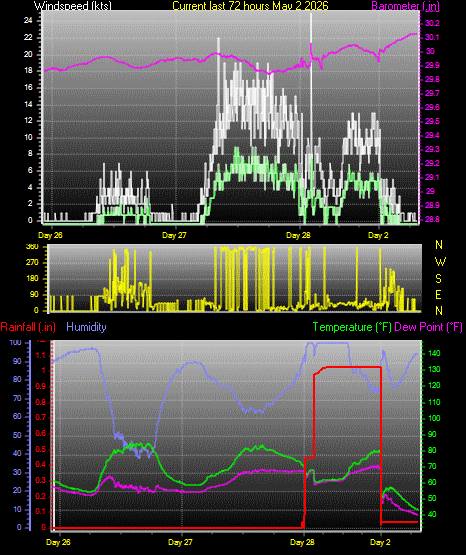The image size is (466, 555).
Task: Click the 24 tick on windspeed axis
Action: [x=28, y=21]
